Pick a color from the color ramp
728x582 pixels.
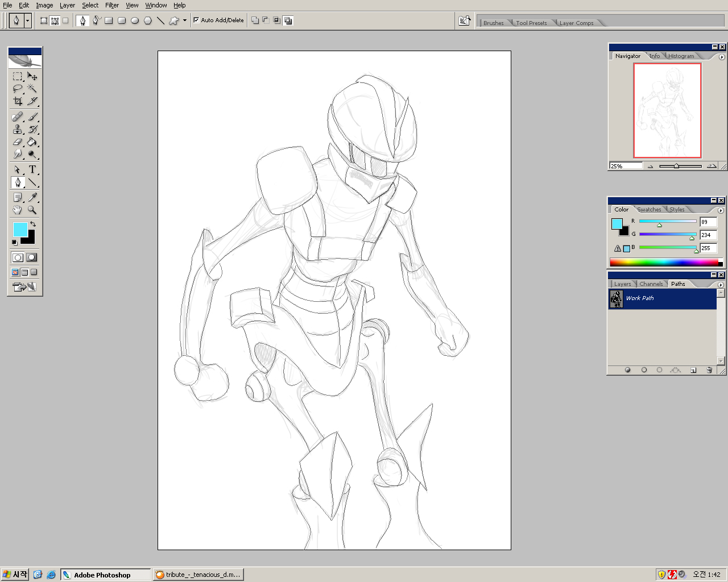pyautogui.click(x=666, y=263)
